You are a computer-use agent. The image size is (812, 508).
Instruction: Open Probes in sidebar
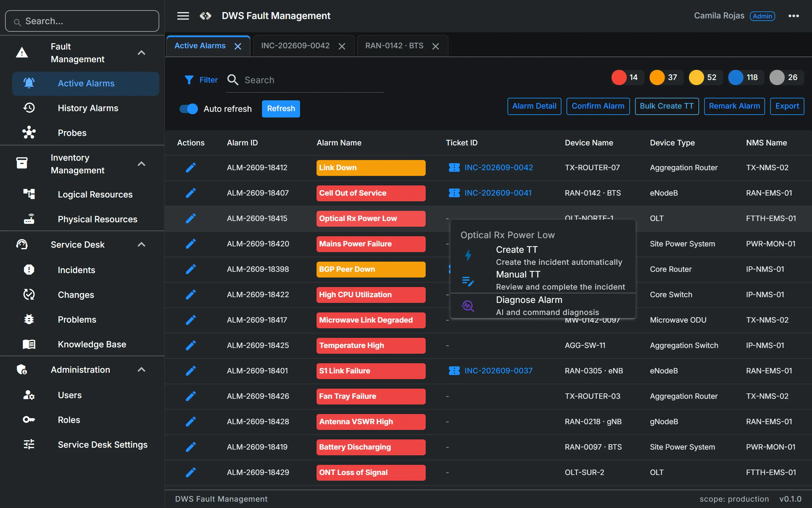point(86,133)
